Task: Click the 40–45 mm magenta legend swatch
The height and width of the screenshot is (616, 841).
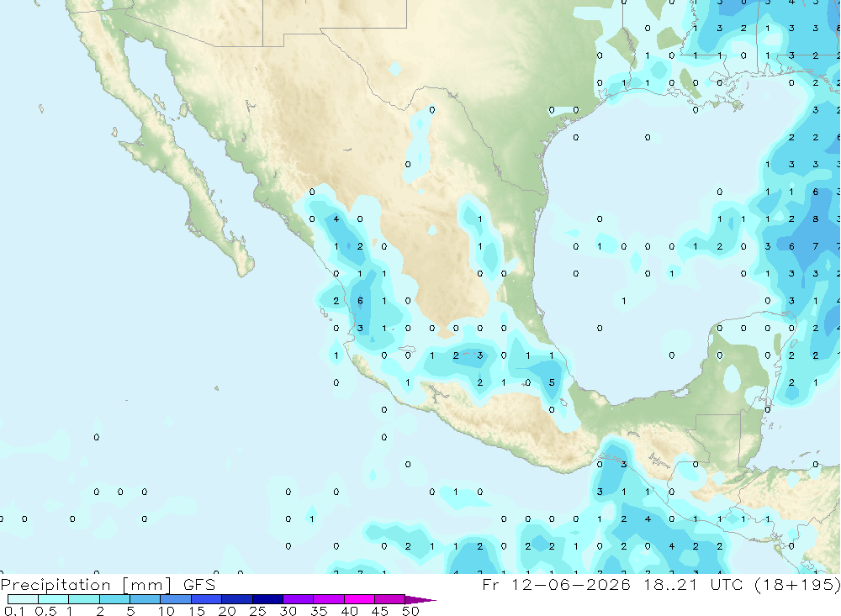Action: [x=359, y=599]
